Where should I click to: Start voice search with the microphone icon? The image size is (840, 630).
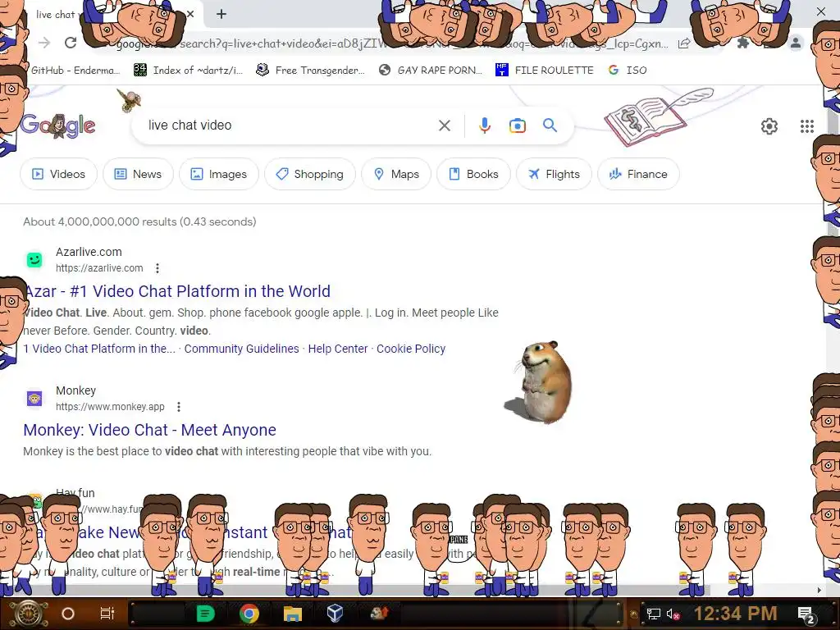[484, 126]
